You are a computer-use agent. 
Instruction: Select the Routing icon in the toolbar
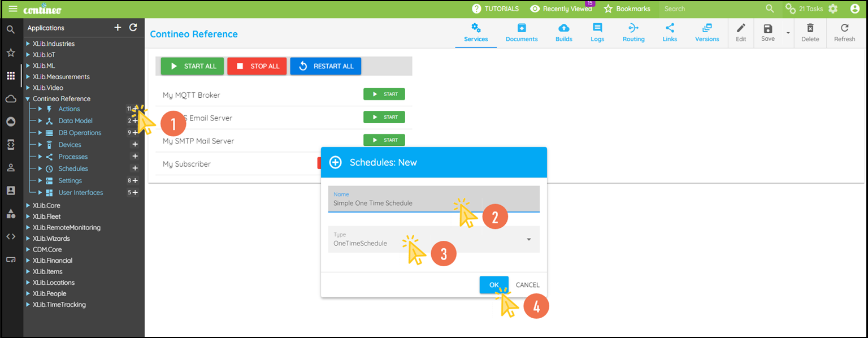click(633, 29)
